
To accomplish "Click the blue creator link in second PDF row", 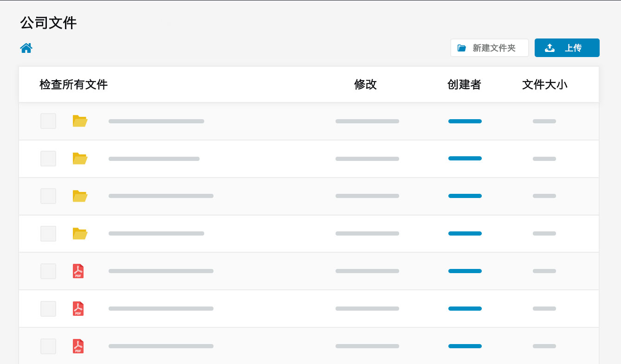I will click(465, 309).
